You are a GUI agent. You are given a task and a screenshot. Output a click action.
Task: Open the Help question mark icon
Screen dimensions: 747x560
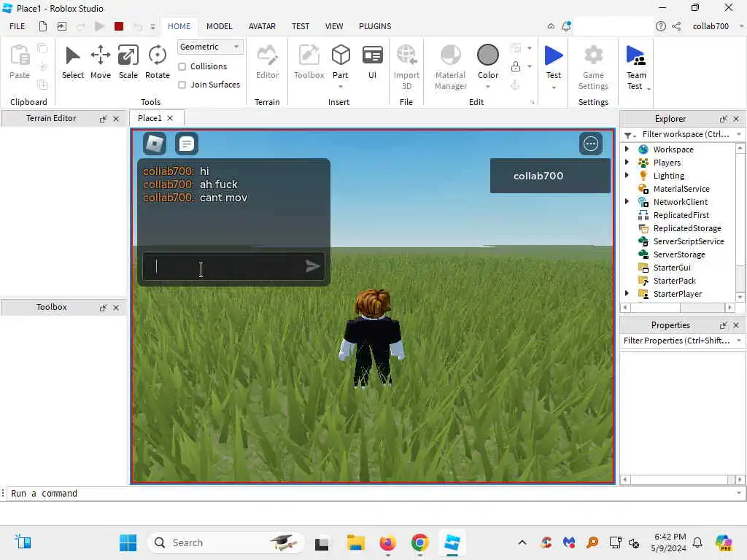(661, 26)
